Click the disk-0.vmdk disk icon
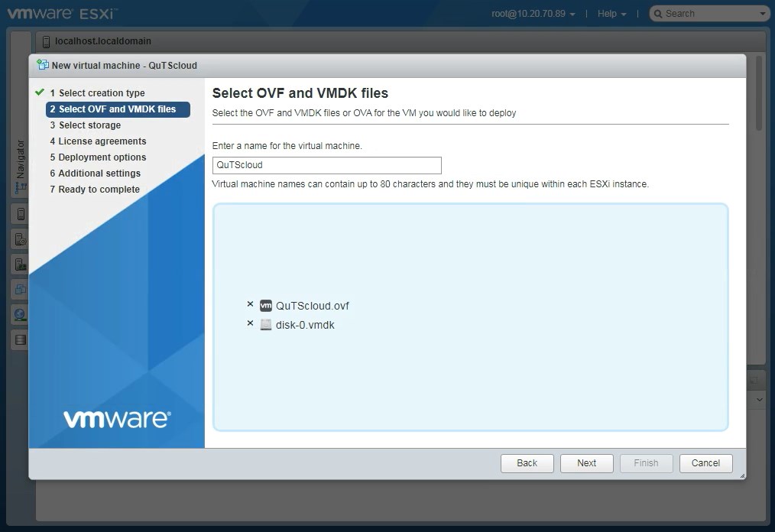Screen dimensions: 775x532 click(266, 325)
